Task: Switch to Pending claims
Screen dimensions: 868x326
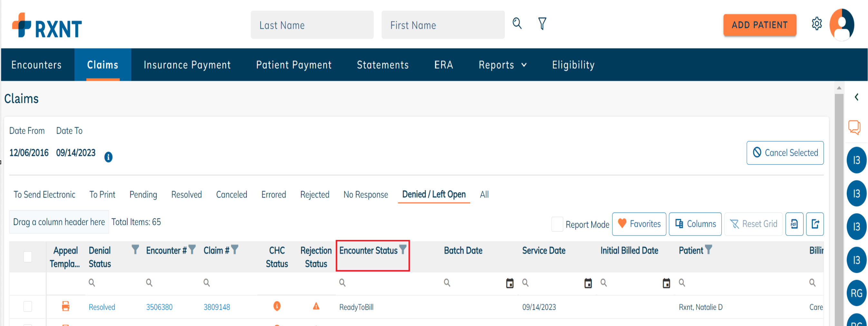Action: 143,194
